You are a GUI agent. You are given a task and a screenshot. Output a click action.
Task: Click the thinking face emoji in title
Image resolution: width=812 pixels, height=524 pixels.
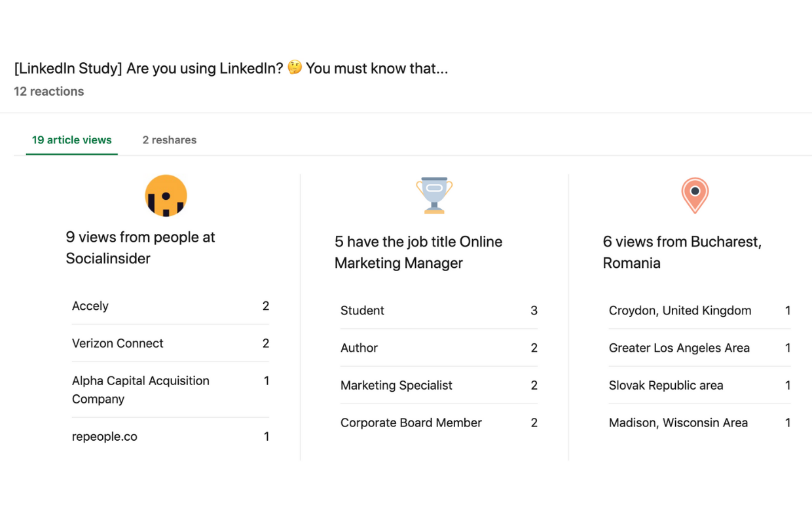pyautogui.click(x=295, y=67)
